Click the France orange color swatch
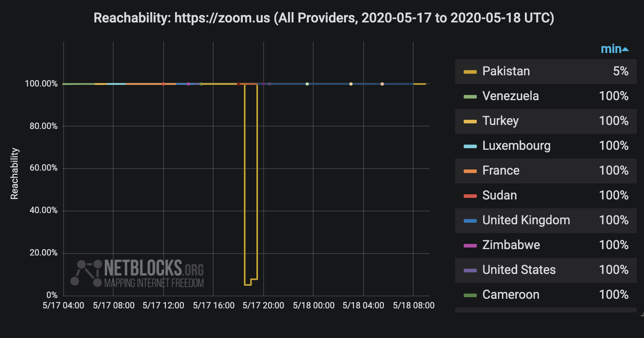The width and height of the screenshot is (644, 338). pos(470,171)
